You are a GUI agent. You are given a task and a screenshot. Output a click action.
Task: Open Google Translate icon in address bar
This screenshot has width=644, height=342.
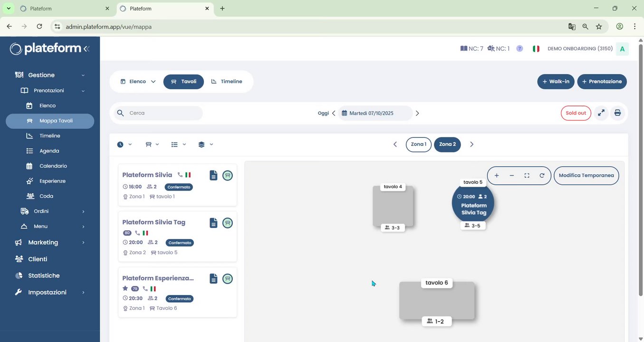pos(572,27)
